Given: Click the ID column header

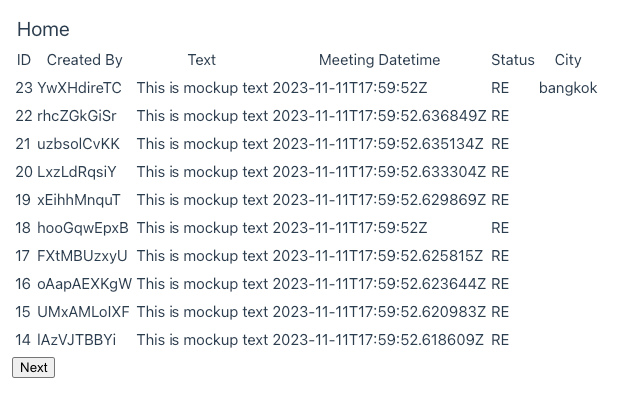Looking at the screenshot, I should [x=24, y=60].
